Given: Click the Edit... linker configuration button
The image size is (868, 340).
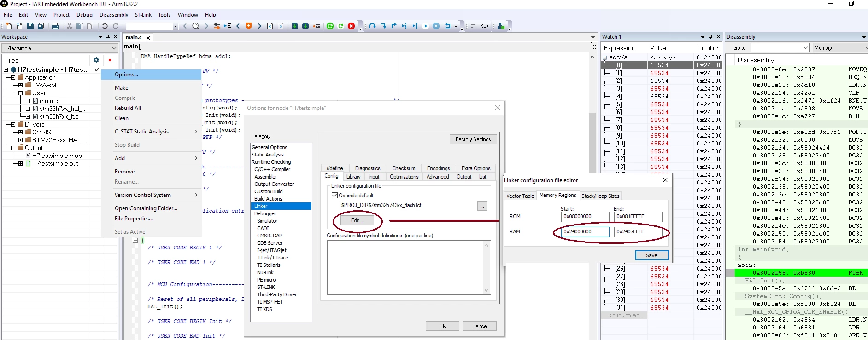Looking at the screenshot, I should pos(357,220).
